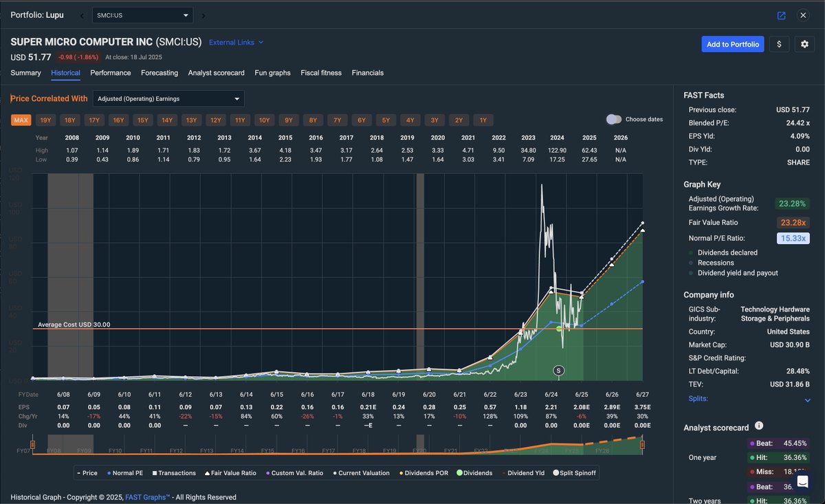Toggle Fair Value Ratio legend item
This screenshot has height=504, width=825.
[229, 473]
